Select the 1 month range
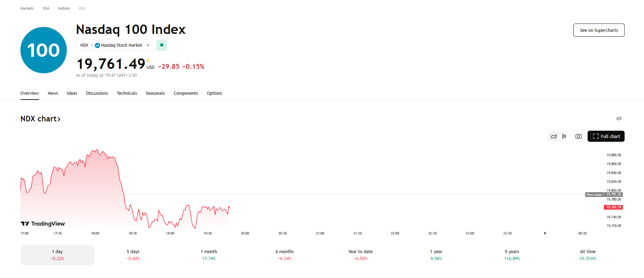 [x=209, y=255]
